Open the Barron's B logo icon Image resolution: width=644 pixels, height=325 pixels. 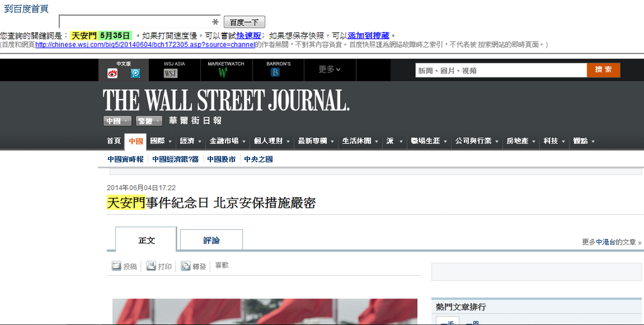tap(275, 72)
